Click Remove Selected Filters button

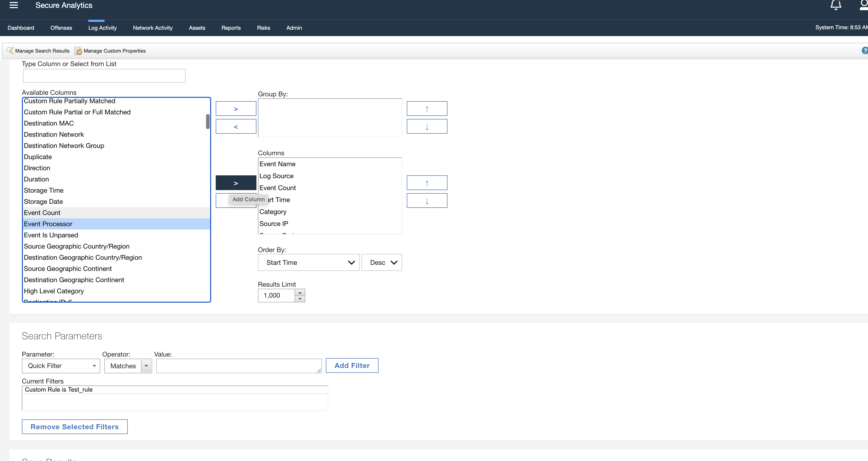click(x=75, y=427)
